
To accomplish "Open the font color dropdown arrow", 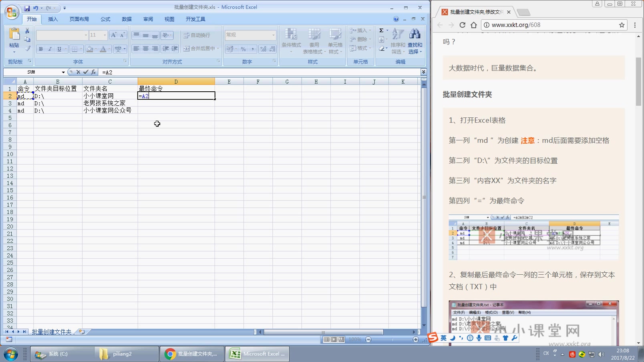I will pos(110,49).
